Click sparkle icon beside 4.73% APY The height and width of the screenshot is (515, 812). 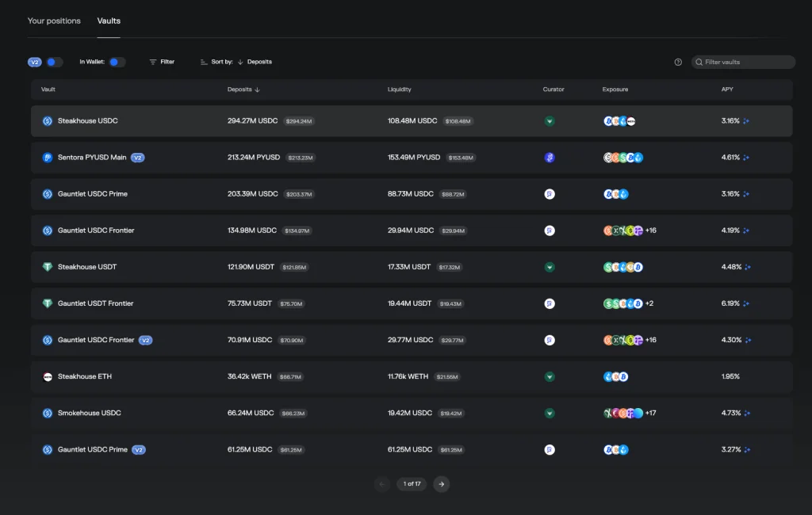[747, 413]
